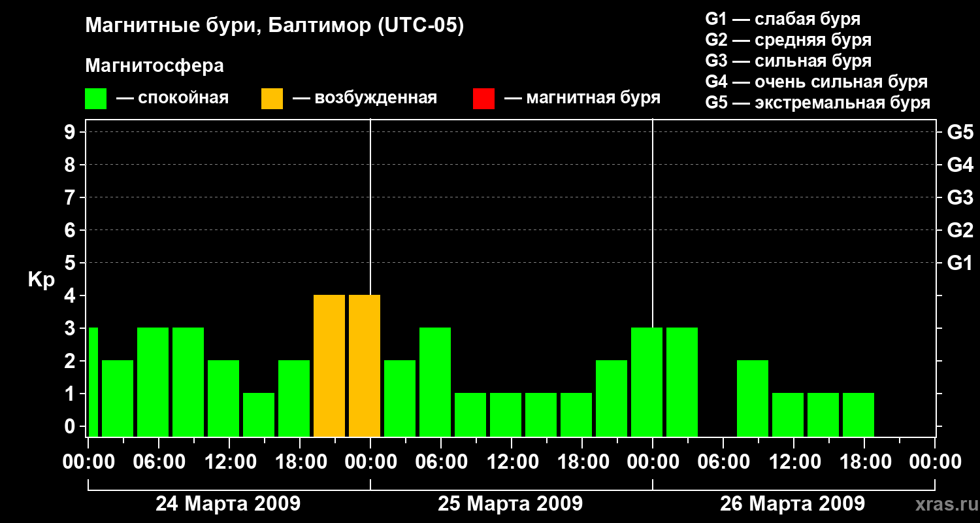Click the '25 Марта 2009' date label
Image resolution: width=980 pixels, height=523 pixels.
point(510,504)
